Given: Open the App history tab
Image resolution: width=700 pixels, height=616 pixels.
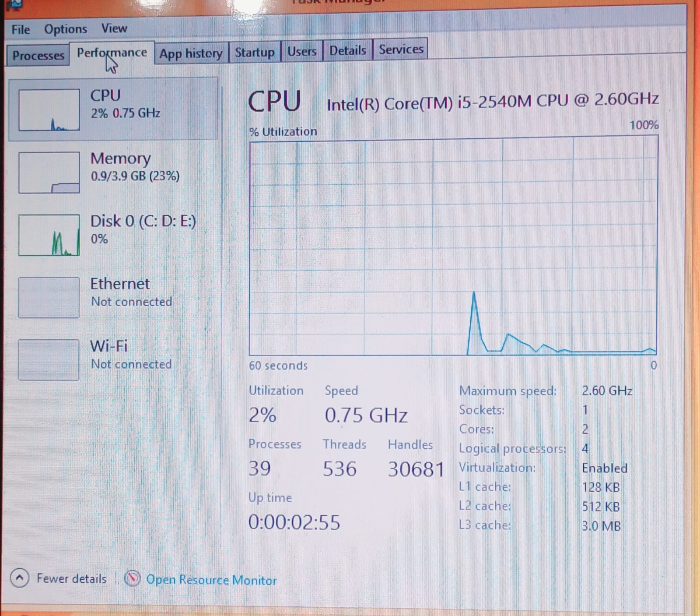Looking at the screenshot, I should coord(191,53).
